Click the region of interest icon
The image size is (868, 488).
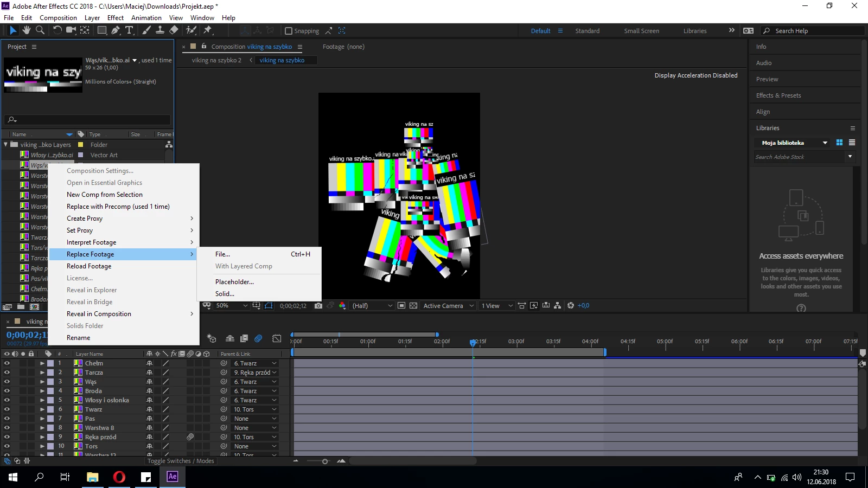click(x=401, y=306)
